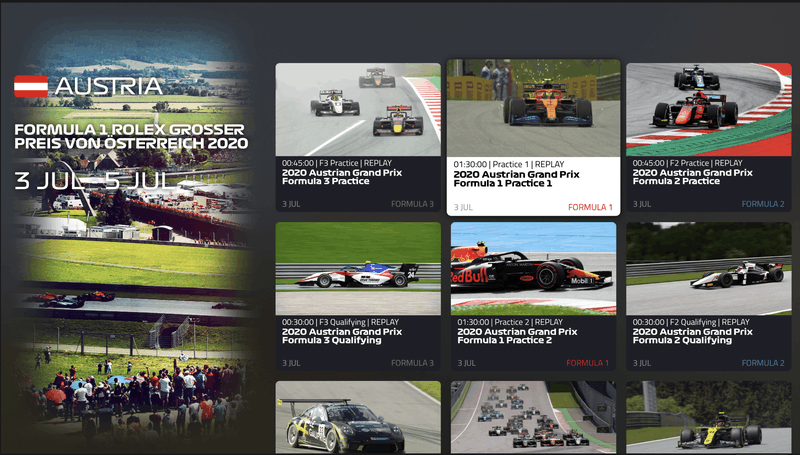Click FORMULA 3 label on F3 Qualifying card
The height and width of the screenshot is (455, 800).
412,363
